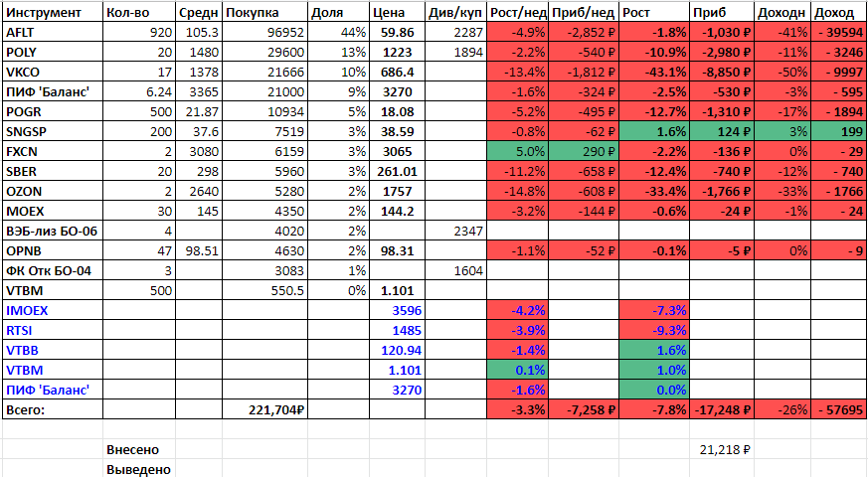
Task: Click ФК Отк coupon value 1604
Action: click(455, 270)
